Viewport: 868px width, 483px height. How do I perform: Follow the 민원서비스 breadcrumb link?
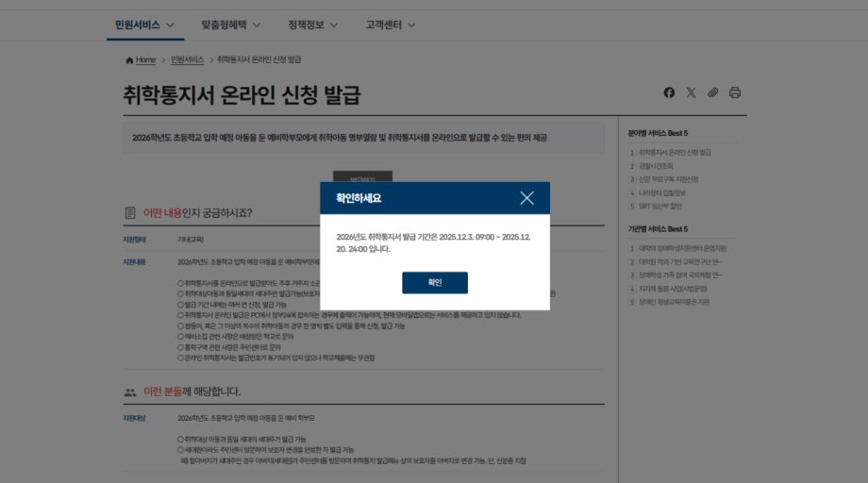(187, 59)
